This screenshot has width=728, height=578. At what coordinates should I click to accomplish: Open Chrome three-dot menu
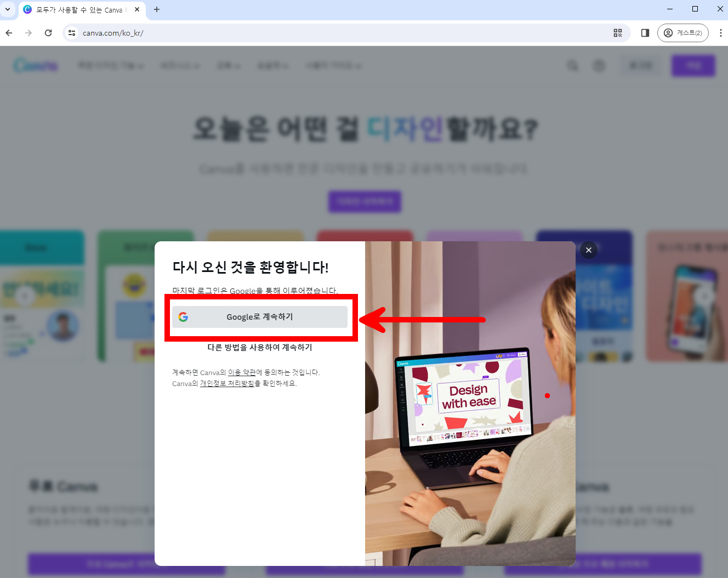(x=720, y=33)
